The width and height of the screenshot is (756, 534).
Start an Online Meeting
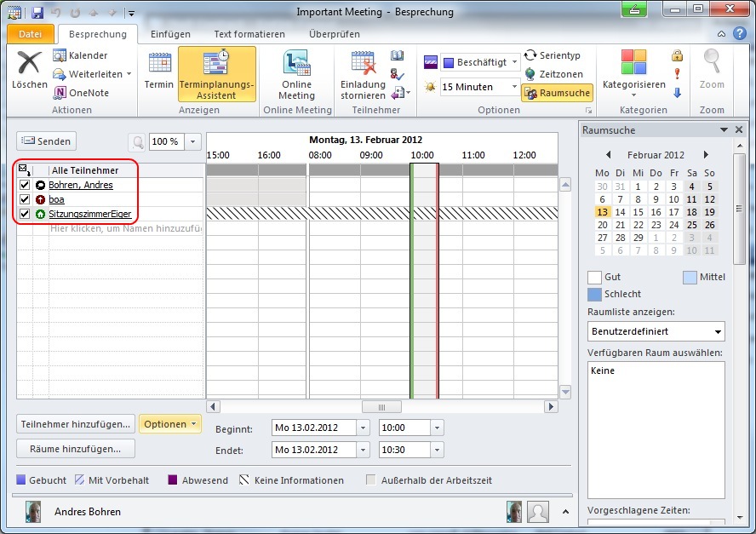pos(296,75)
